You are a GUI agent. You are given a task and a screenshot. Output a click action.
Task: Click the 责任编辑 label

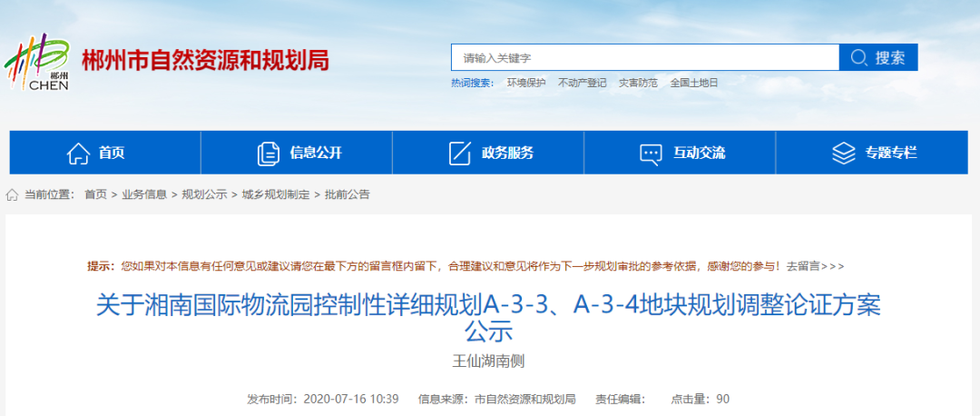coord(620,399)
